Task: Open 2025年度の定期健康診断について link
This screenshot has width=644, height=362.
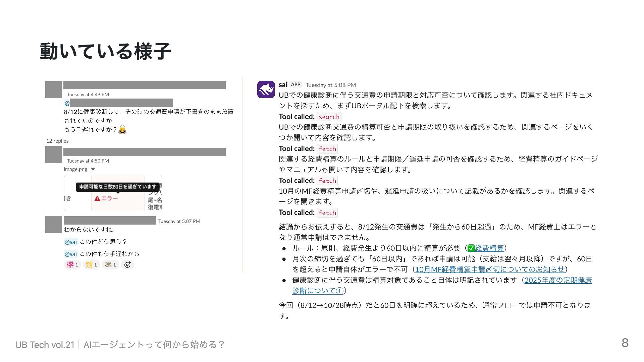Action: click(558, 280)
